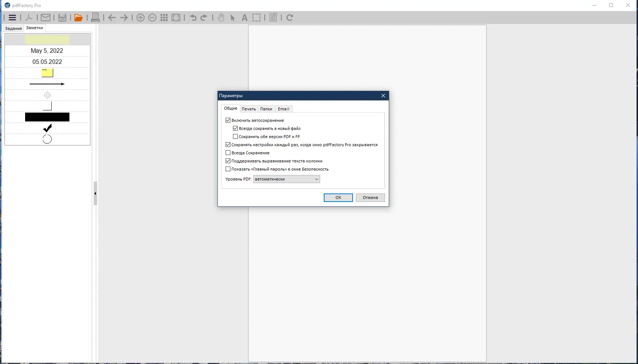This screenshot has width=638, height=364.
Task: Click the Acrobat PDF view icon
Action: click(x=29, y=17)
